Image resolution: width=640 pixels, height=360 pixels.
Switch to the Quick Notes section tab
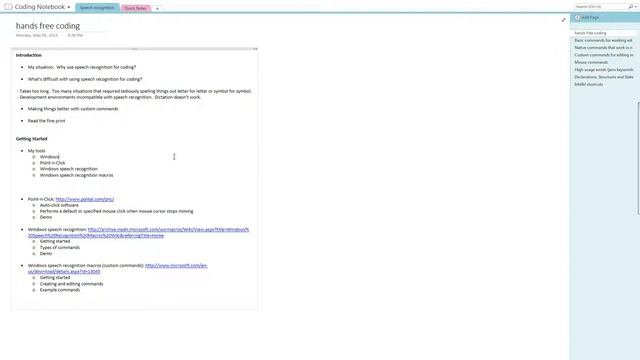(136, 8)
